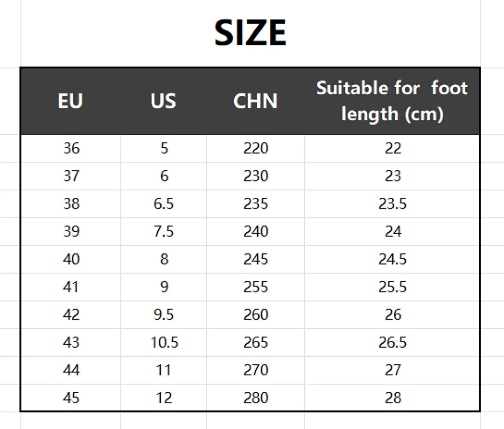Screen dimensions: 504x429
Task: Click the EU size 38 cell
Action: coord(71,204)
